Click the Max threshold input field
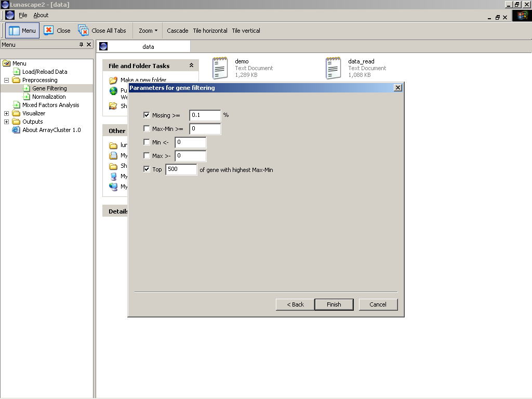Image resolution: width=532 pixels, height=399 pixels. (190, 156)
